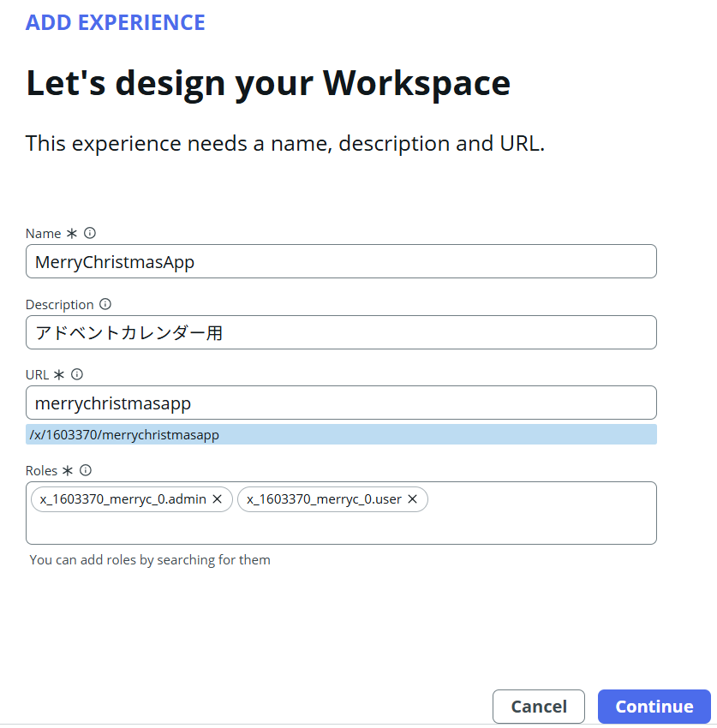Click into the Description text field
The height and width of the screenshot is (728, 717).
[x=341, y=332]
